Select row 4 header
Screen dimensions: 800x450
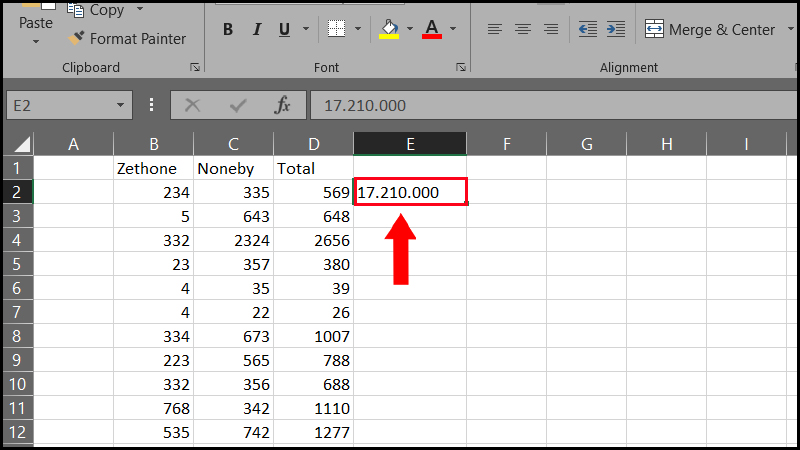[18, 240]
